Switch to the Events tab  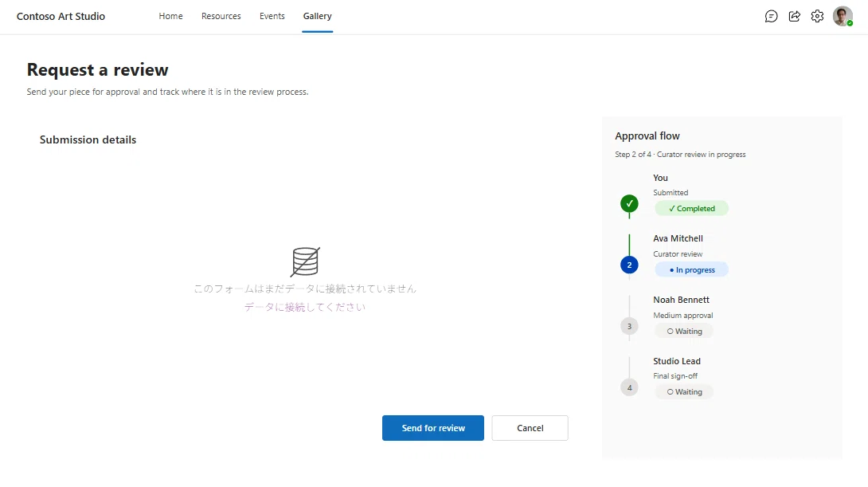coord(272,16)
